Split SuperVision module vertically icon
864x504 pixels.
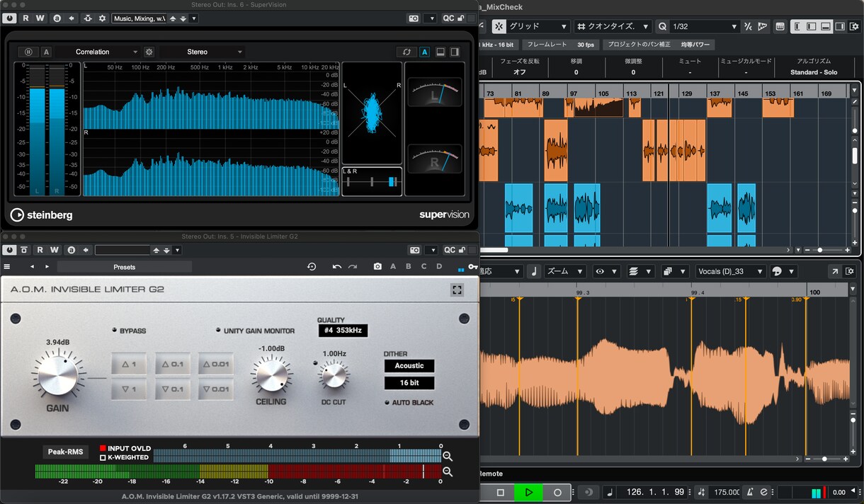click(x=455, y=52)
